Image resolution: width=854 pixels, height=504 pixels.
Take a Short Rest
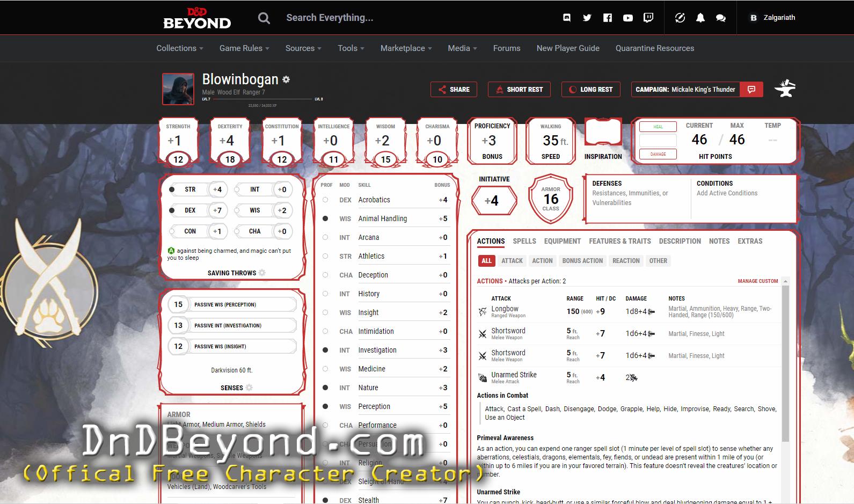[x=519, y=90]
